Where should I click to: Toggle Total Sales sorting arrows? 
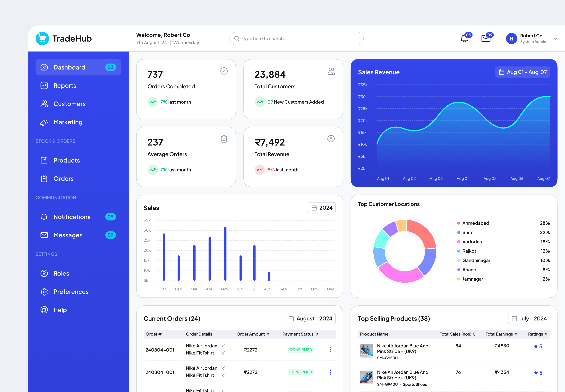pos(474,334)
